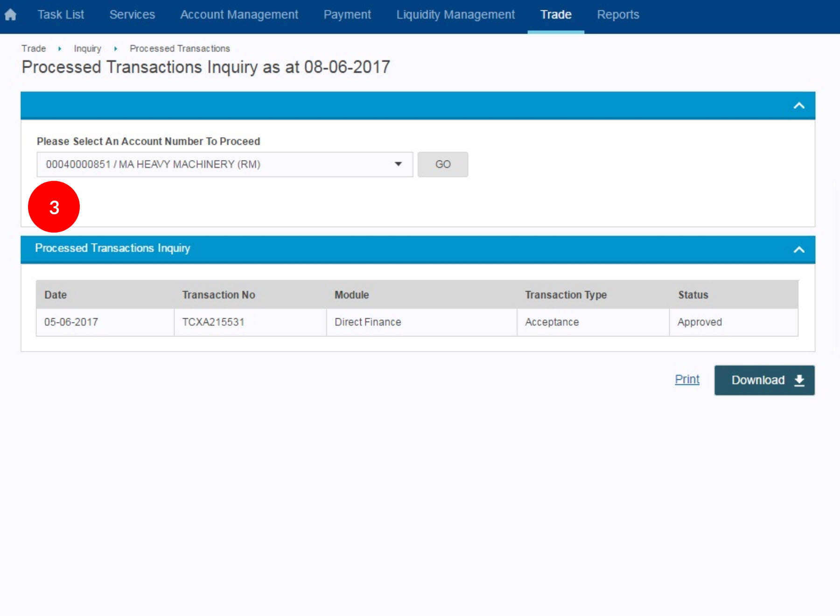Click the red step 3 marker
840x616 pixels.
pos(54,207)
